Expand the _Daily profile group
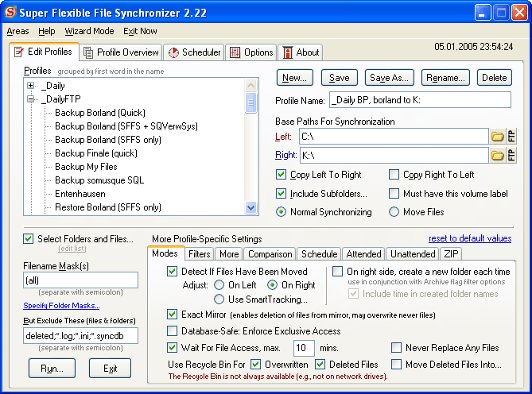Image resolution: width=532 pixels, height=394 pixels. click(30, 85)
